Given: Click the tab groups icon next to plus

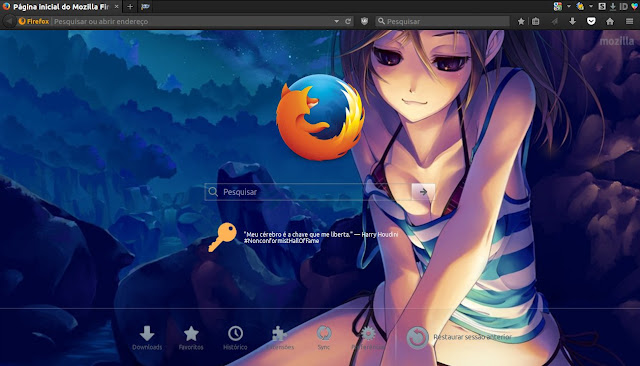Looking at the screenshot, I should [x=145, y=7].
